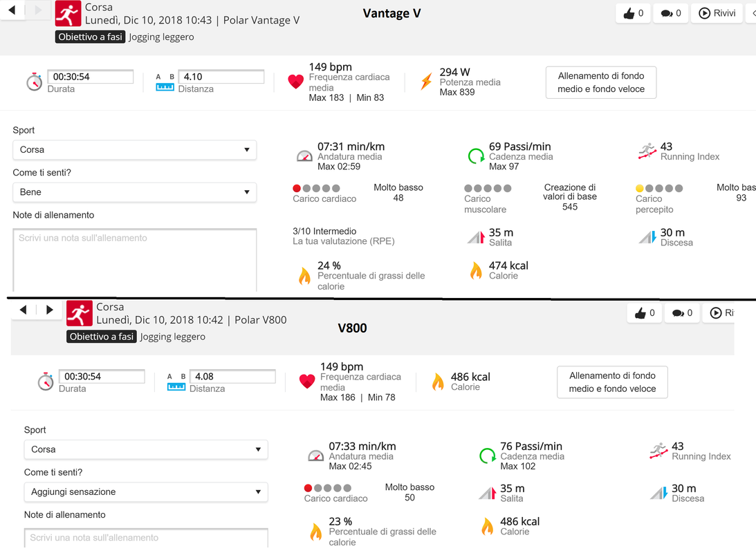Image resolution: width=756 pixels, height=553 pixels.
Task: Click the Vantage V training notes field
Action: [x=134, y=260]
